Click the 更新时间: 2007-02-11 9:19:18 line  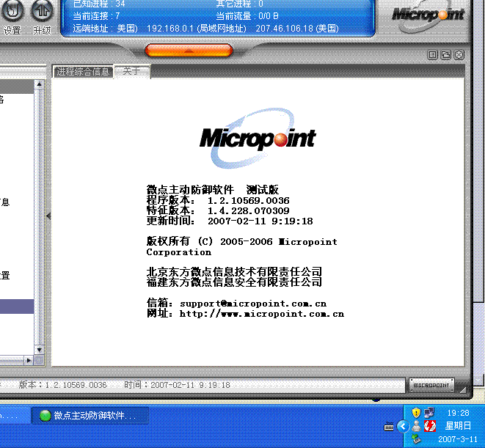(230, 221)
